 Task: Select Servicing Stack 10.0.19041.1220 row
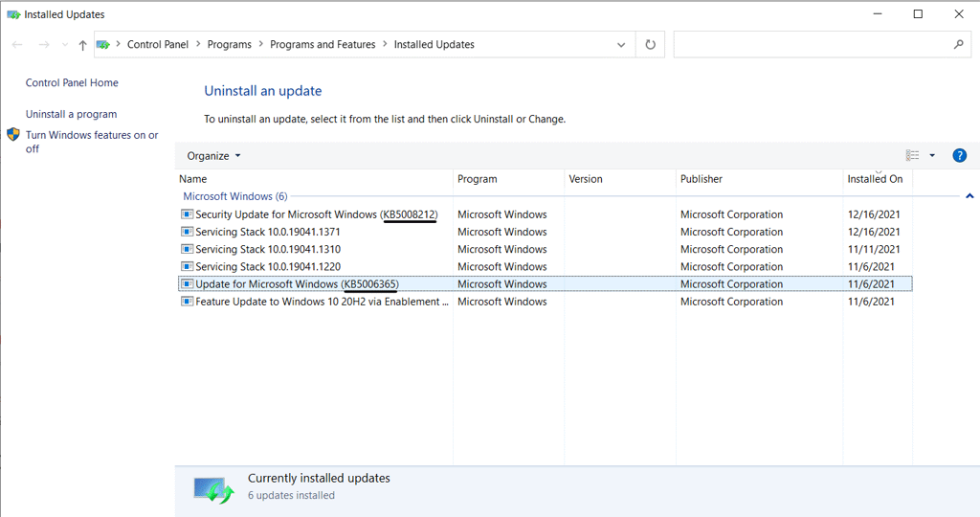(x=545, y=267)
